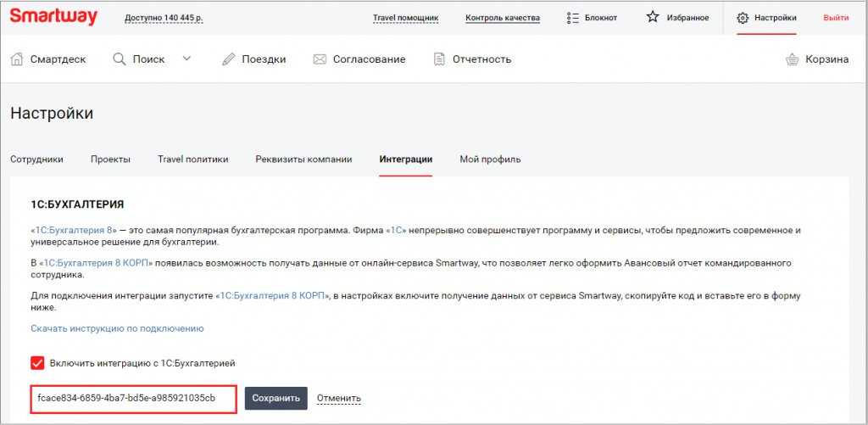
Task: Open the Сотрудники tab
Action: coord(36,159)
